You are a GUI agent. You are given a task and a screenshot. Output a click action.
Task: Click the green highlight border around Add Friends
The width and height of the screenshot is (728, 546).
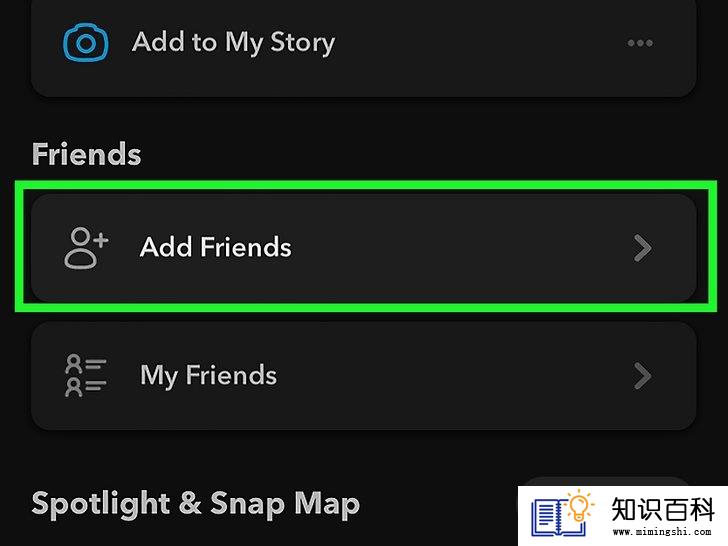click(364, 185)
